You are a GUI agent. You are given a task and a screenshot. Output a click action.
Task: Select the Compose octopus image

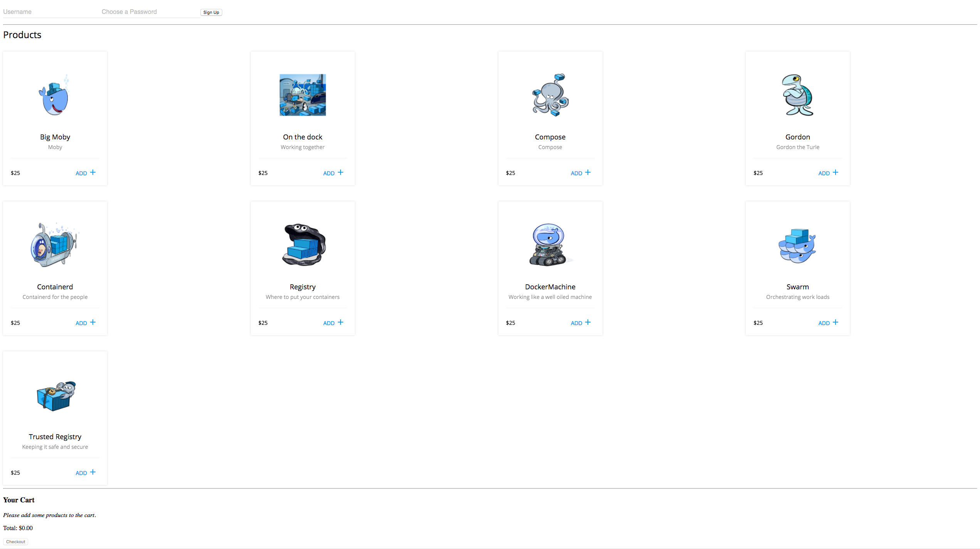(550, 95)
